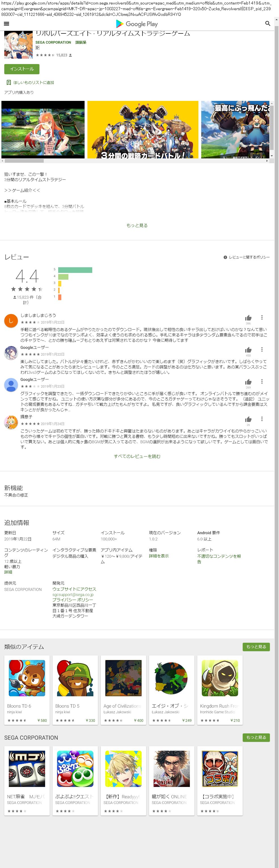This screenshot has height=868, width=279.
Task: Click the ¥330 price on Bloons TD 5
Action: click(91, 720)
